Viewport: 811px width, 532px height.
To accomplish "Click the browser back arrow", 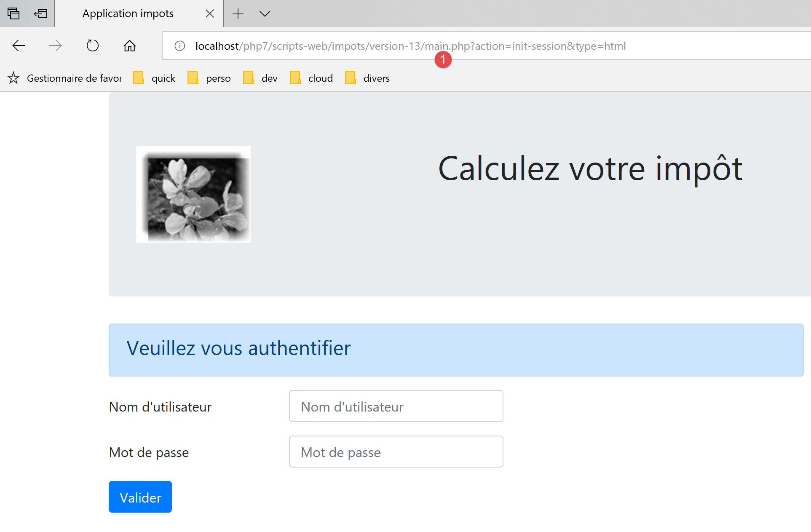I will click(19, 45).
